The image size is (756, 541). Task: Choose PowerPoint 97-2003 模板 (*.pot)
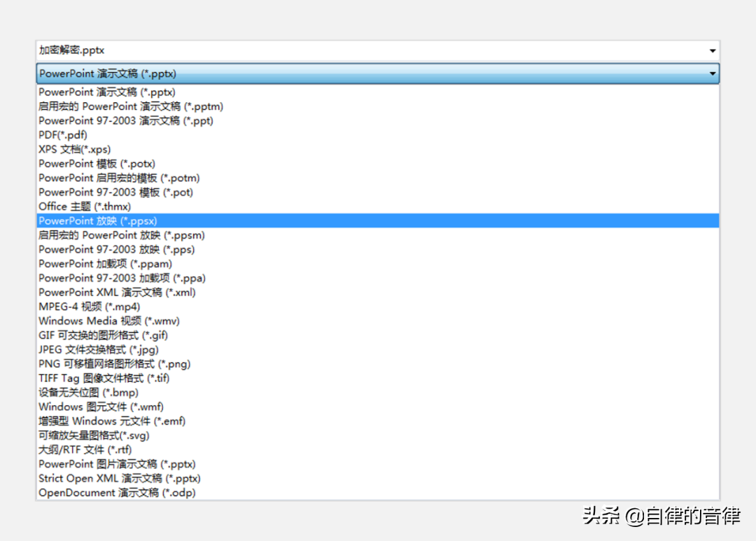pos(378,192)
